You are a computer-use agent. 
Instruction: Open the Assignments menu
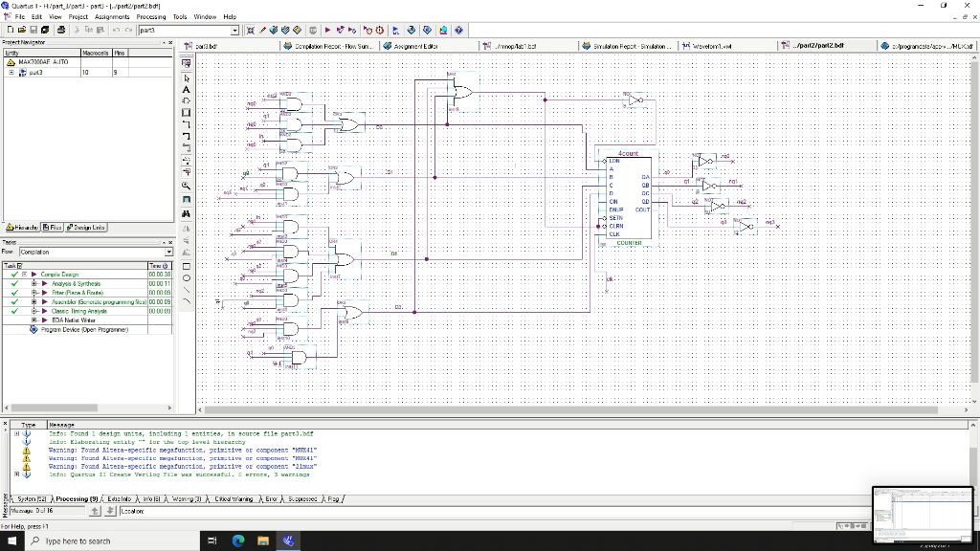(112, 17)
